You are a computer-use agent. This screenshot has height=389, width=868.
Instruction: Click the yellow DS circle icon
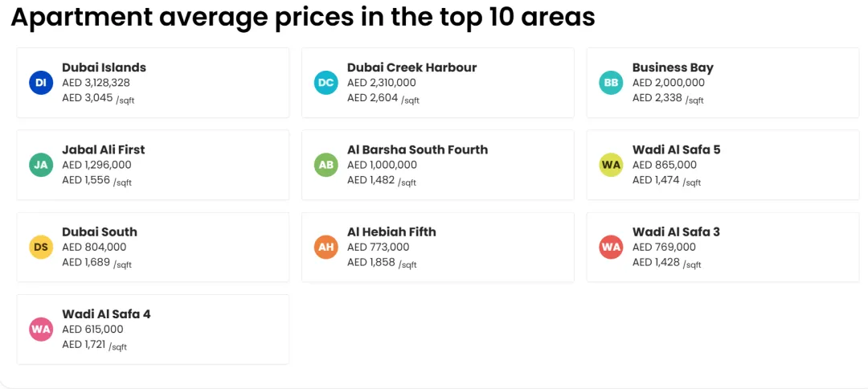41,247
